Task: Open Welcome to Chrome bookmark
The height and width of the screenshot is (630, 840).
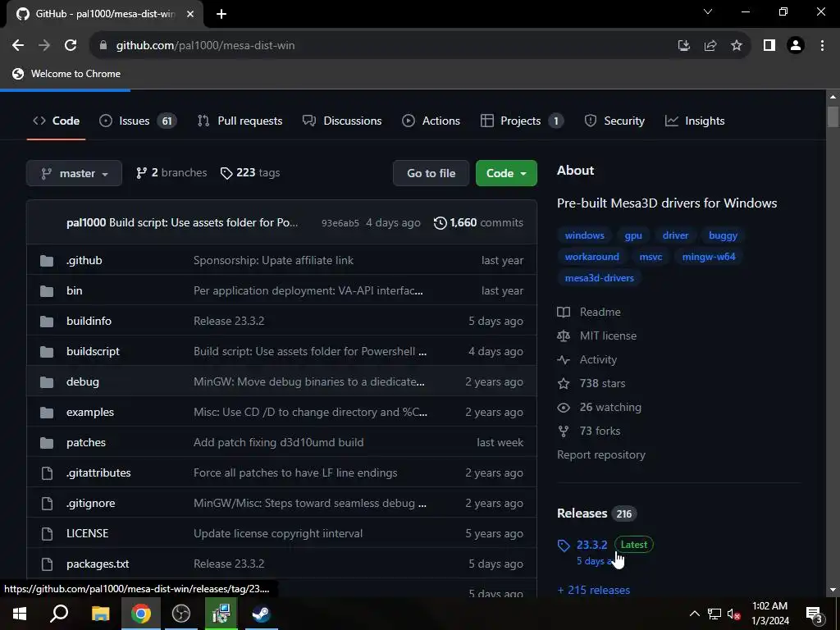Action: coord(66,74)
